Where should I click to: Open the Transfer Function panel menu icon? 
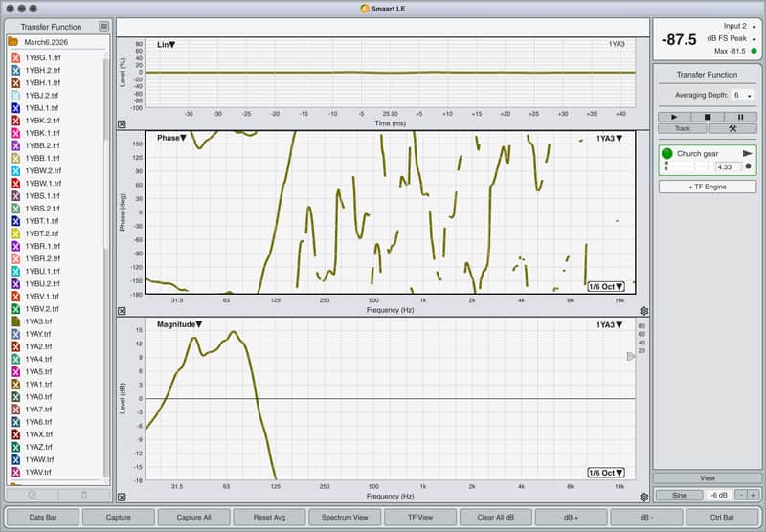click(103, 27)
